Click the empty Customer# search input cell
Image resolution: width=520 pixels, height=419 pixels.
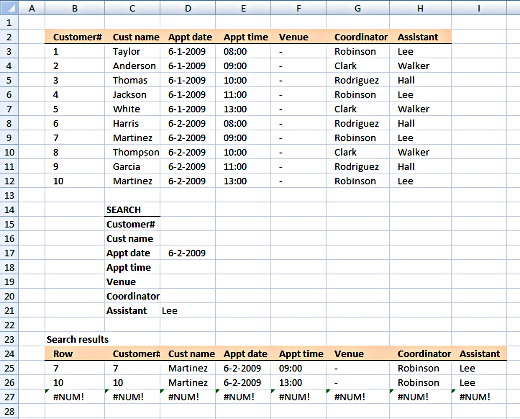pyautogui.click(x=188, y=224)
